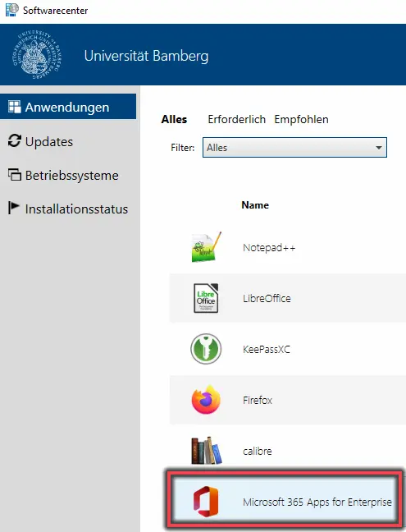Screen dimensions: 406x532
Task: Click the Betriebssysteme windows icon
Action: pos(14,174)
